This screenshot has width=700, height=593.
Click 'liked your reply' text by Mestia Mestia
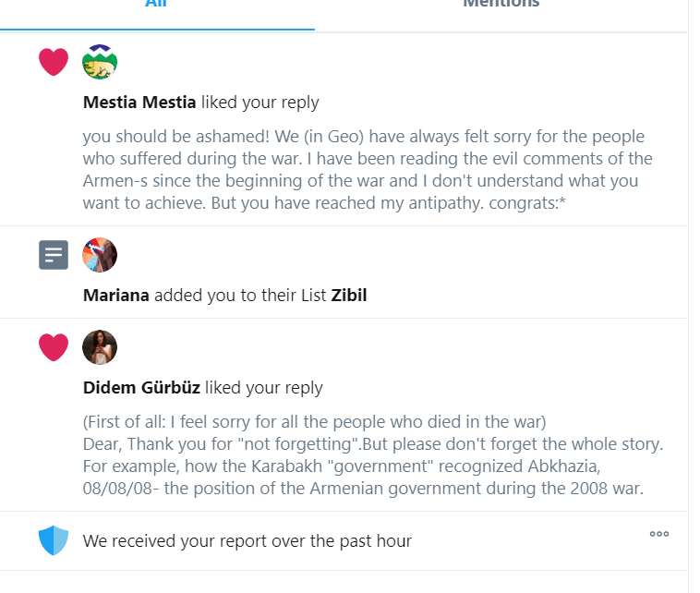point(259,103)
